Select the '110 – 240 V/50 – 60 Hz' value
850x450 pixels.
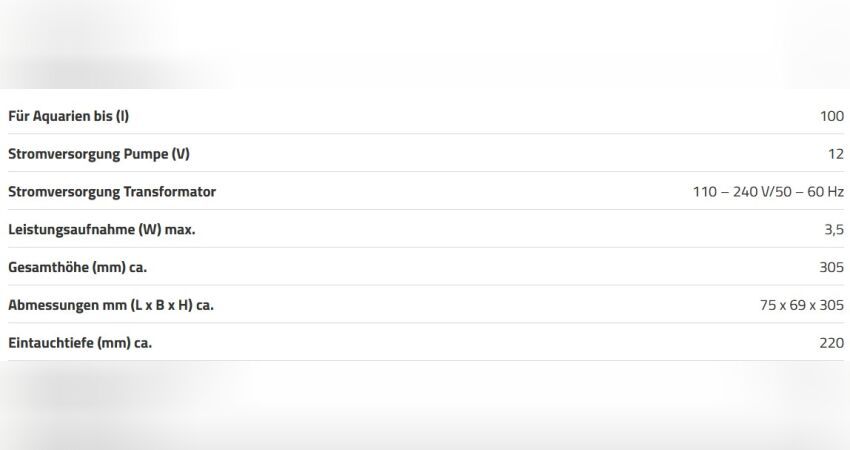pos(768,192)
